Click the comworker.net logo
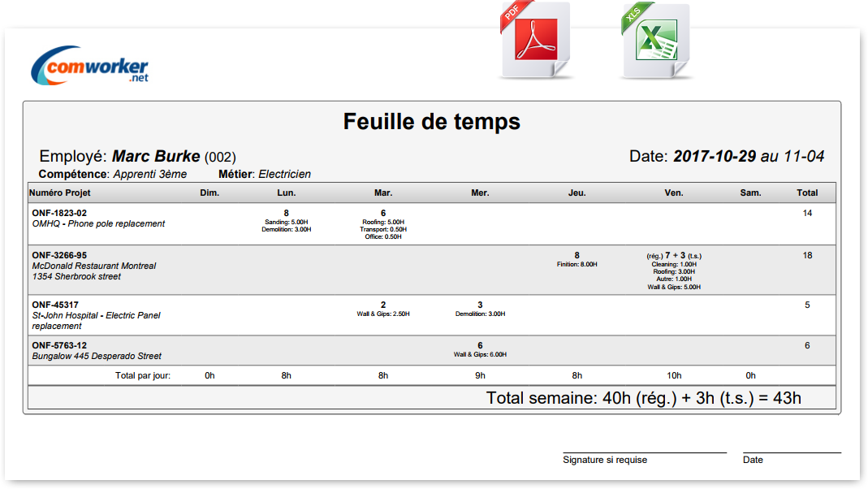 click(90, 65)
